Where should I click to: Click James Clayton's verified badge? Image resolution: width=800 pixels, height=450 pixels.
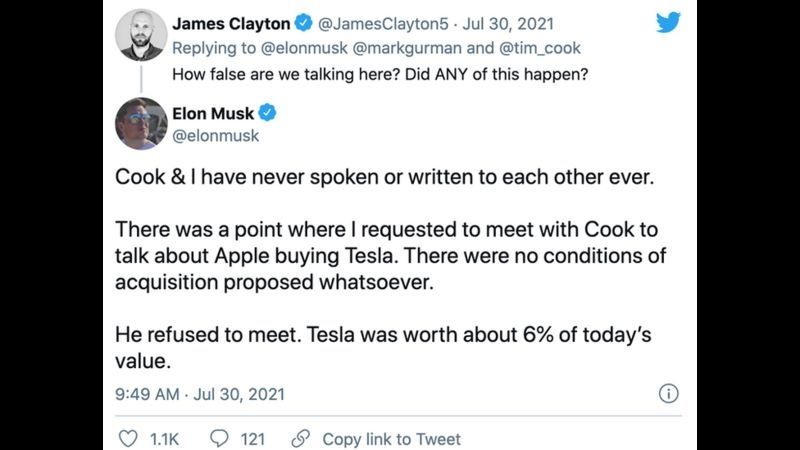coord(303,23)
